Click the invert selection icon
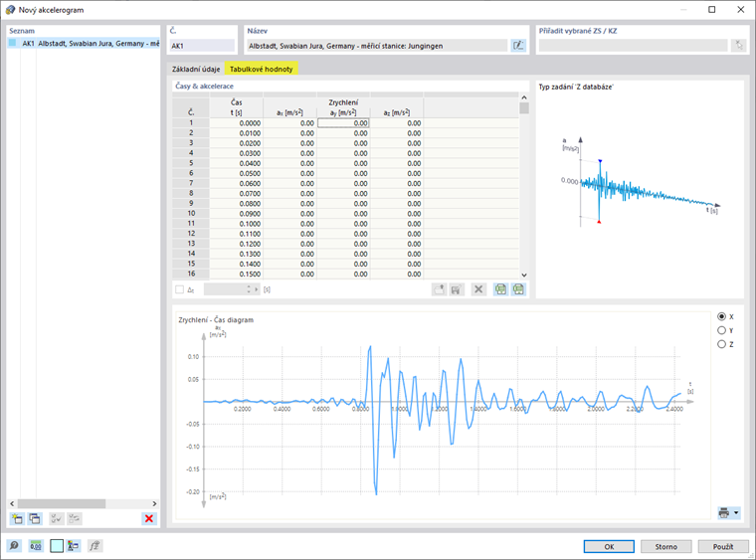 point(74,518)
